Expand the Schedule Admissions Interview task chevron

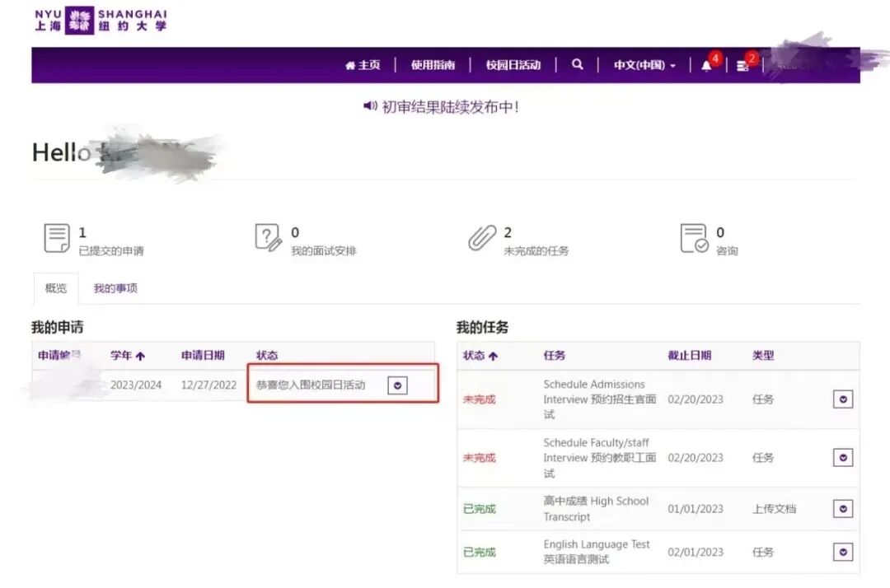click(x=842, y=399)
